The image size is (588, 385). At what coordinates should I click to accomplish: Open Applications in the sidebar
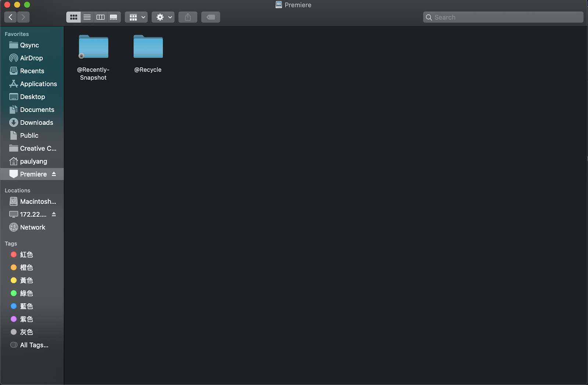coord(38,84)
